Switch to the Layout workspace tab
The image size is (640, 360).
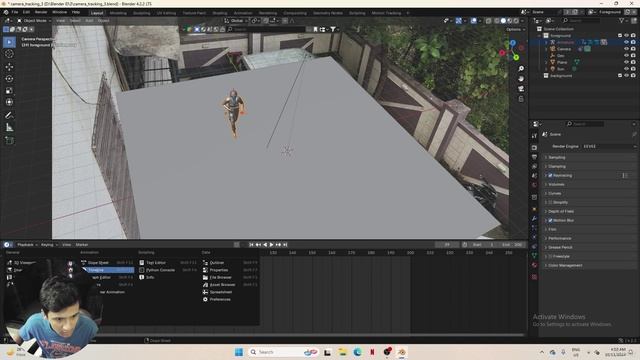(x=97, y=13)
